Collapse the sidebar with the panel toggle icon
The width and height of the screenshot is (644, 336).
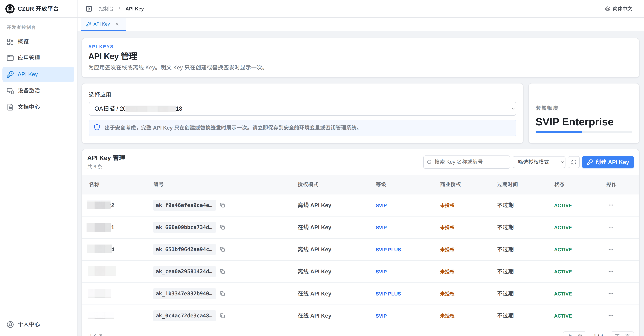pyautogui.click(x=89, y=9)
